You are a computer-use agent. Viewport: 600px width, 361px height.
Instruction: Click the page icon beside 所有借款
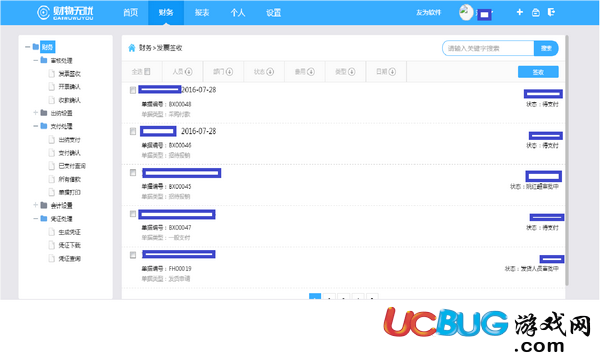pos(52,179)
